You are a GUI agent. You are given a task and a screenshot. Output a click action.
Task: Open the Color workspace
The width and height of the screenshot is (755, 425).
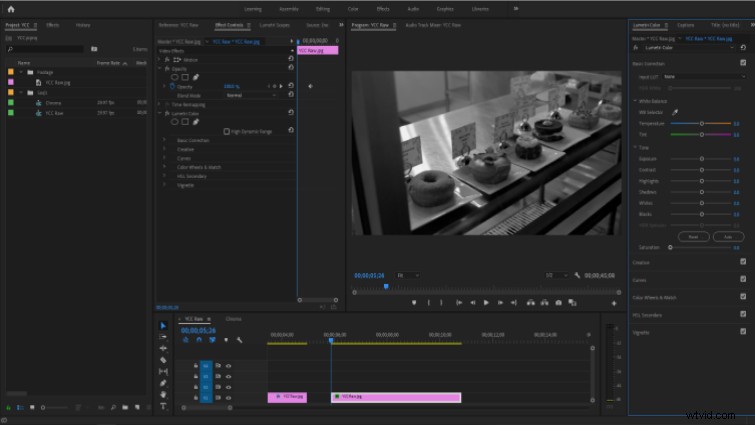[x=353, y=9]
